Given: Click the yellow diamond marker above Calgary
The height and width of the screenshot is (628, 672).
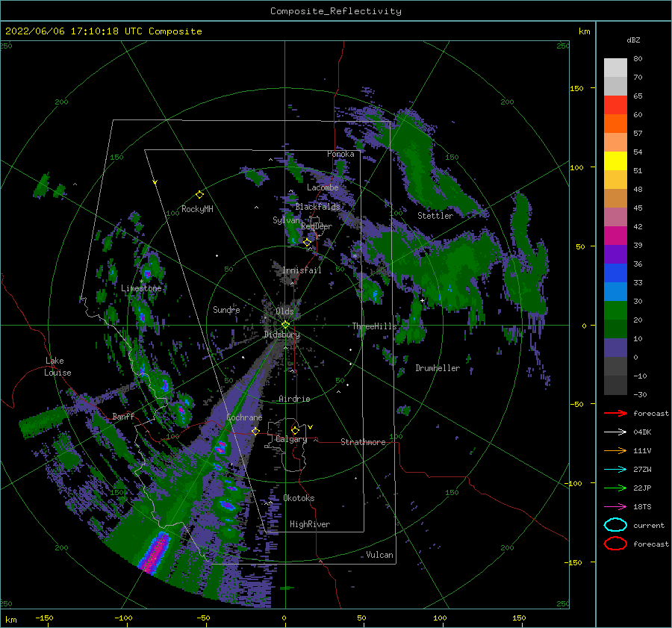Looking at the screenshot, I should (295, 430).
